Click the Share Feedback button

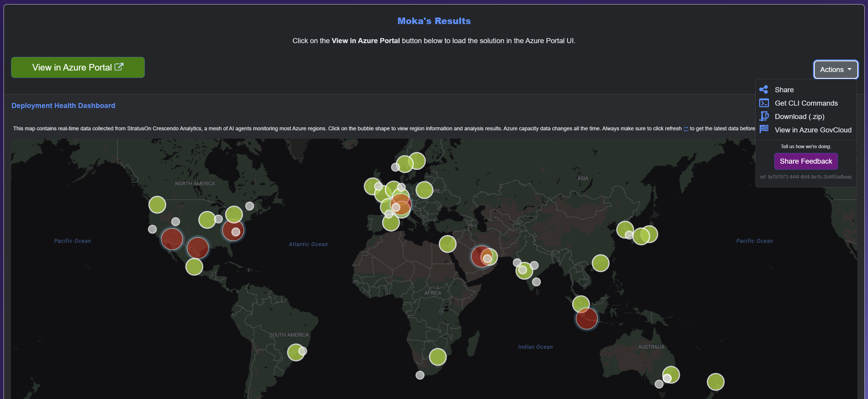coord(806,161)
